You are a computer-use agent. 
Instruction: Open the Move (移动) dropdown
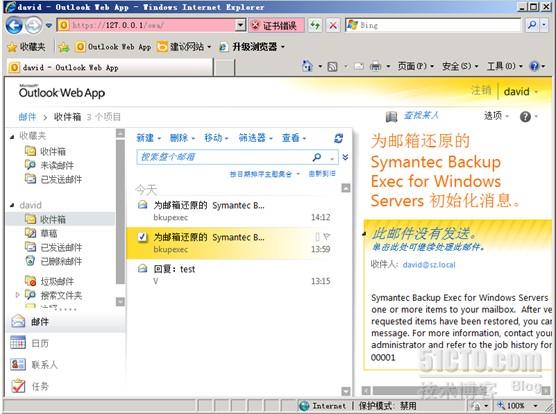[x=216, y=138]
